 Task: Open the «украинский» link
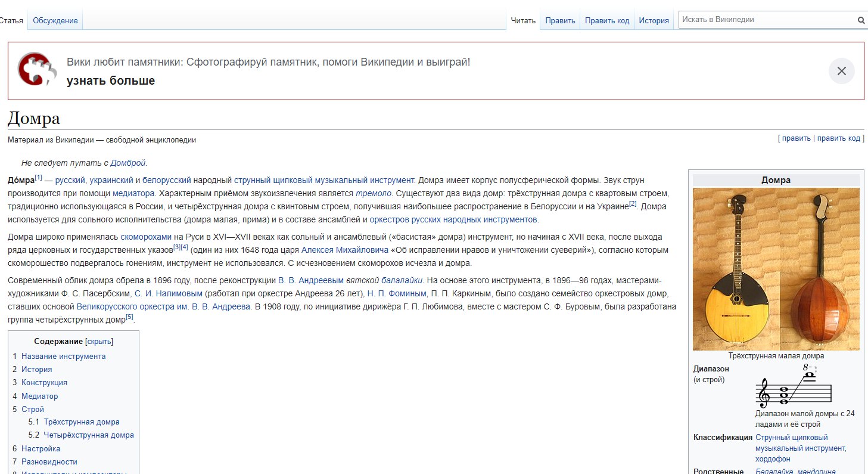pos(111,179)
